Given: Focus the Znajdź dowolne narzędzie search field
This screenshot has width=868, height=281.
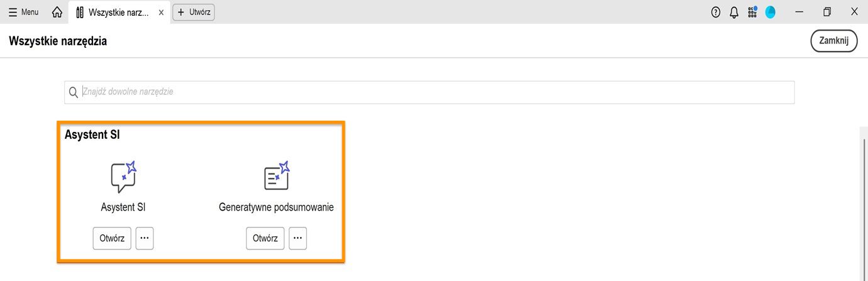Looking at the screenshot, I should [434, 92].
